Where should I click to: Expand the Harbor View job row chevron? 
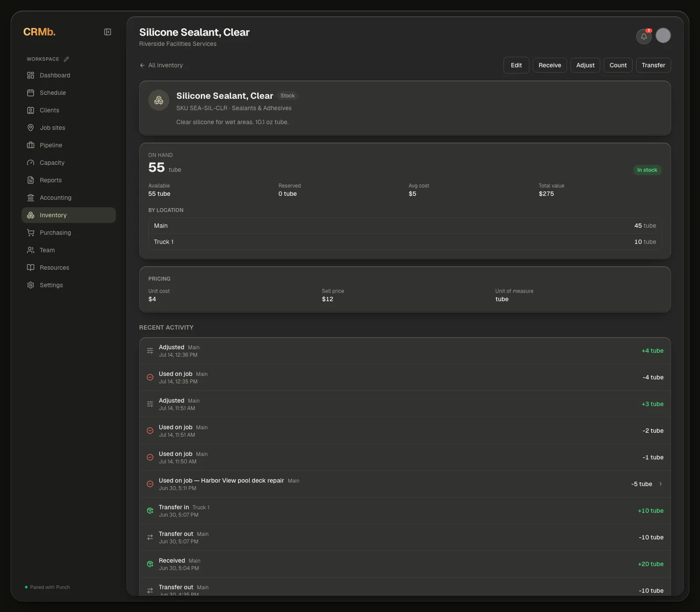point(661,484)
